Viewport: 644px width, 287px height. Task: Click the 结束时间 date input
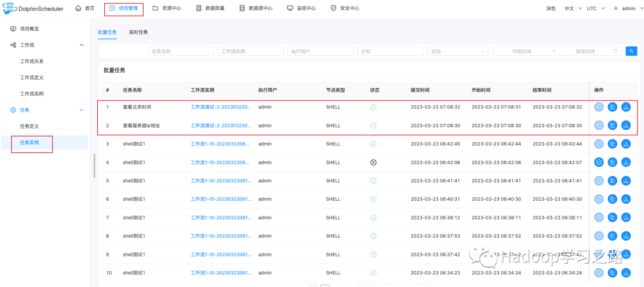pos(585,51)
